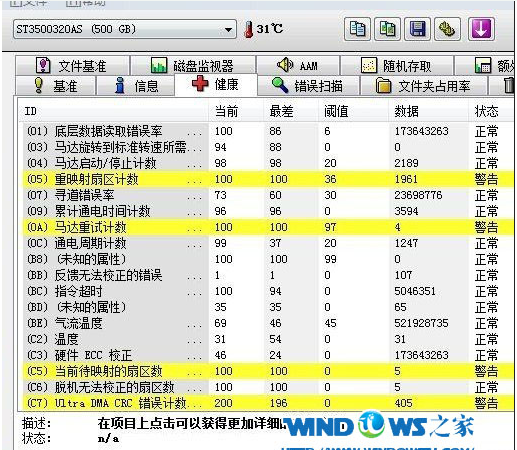Switch to the 文件基准 tab

point(72,66)
